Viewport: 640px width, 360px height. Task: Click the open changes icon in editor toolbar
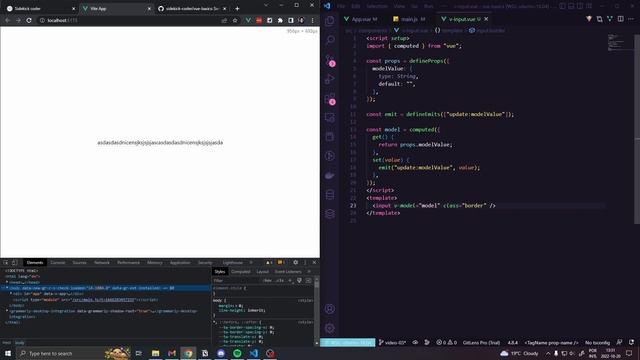[x=599, y=19]
